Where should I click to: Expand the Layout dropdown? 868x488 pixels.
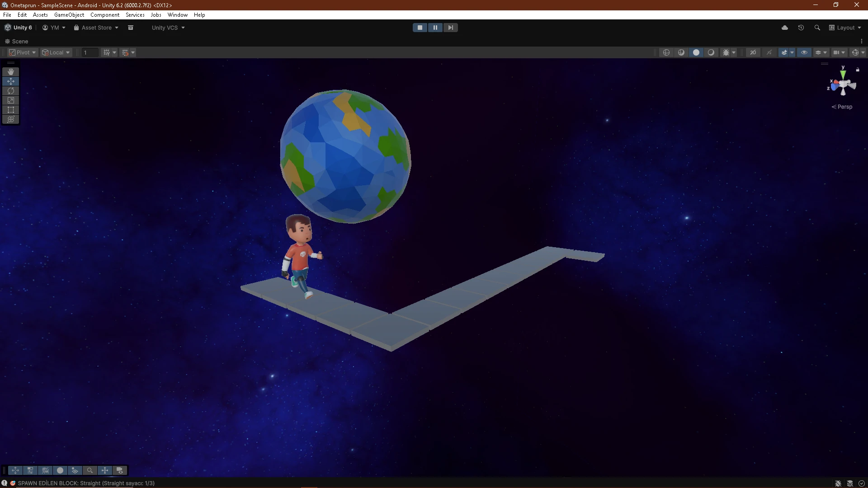point(845,28)
